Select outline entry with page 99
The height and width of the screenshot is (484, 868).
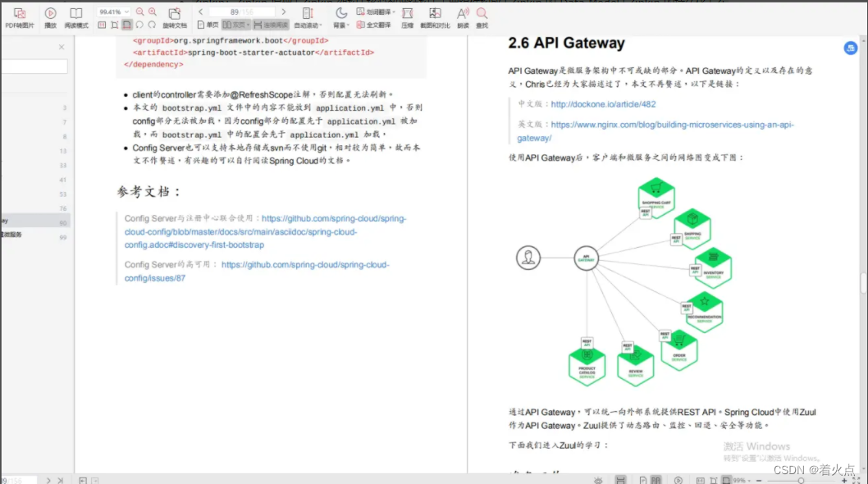tap(35, 236)
